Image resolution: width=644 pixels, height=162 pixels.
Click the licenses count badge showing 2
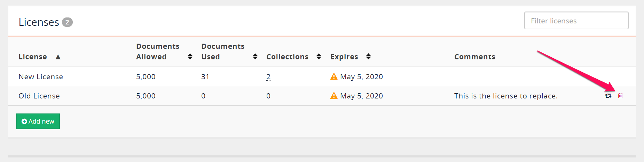67,22
